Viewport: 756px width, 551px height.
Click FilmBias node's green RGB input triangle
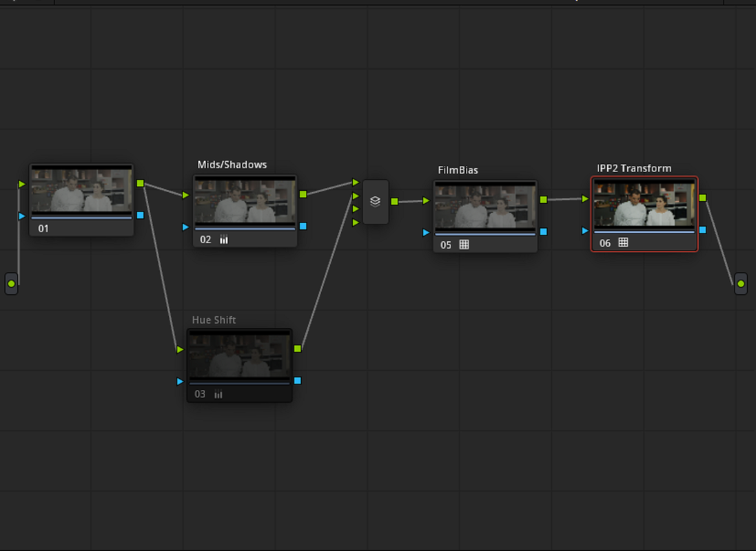click(x=426, y=200)
